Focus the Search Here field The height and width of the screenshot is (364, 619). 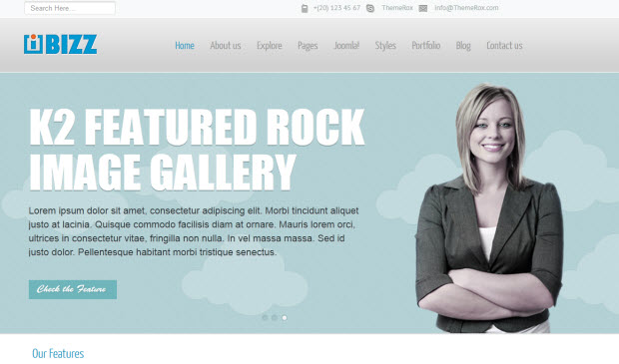[x=70, y=8]
